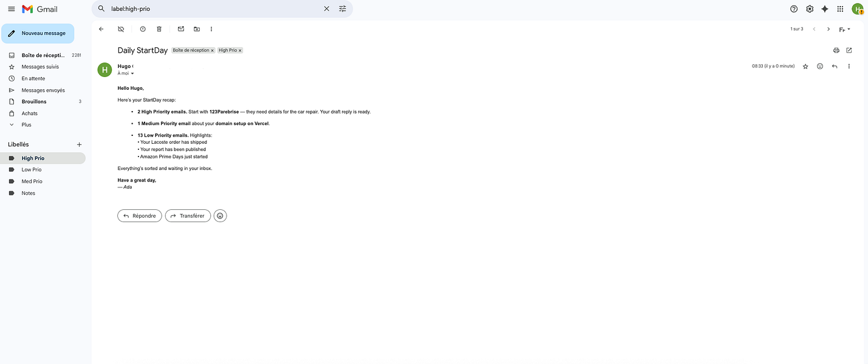
Task: Click 'Your report has been published' line
Action: (173, 149)
